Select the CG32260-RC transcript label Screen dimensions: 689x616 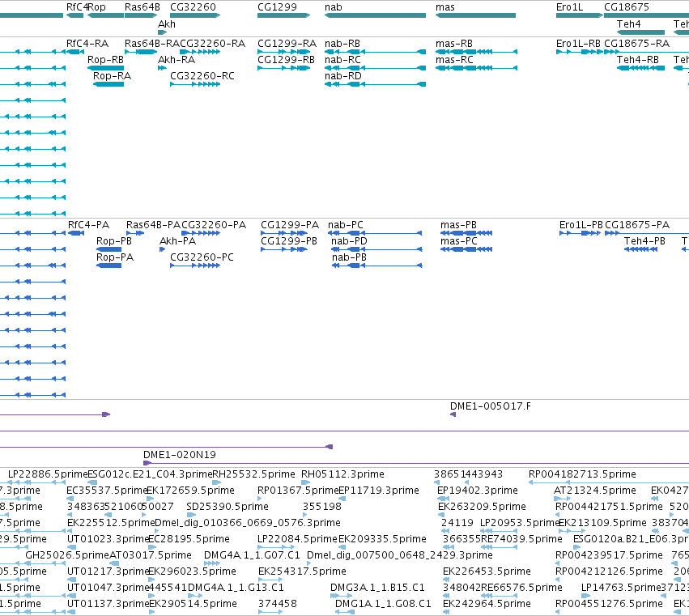202,76
